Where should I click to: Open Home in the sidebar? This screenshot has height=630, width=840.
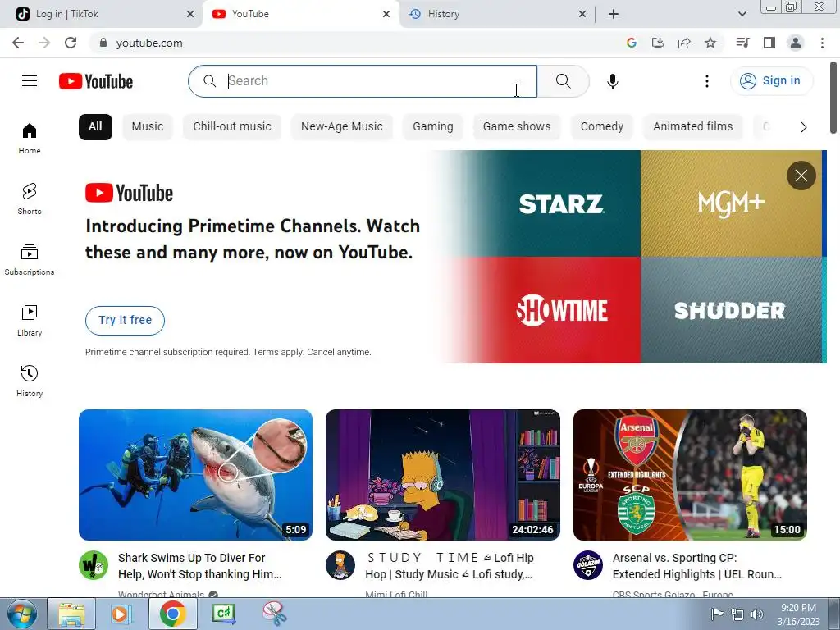(30, 139)
